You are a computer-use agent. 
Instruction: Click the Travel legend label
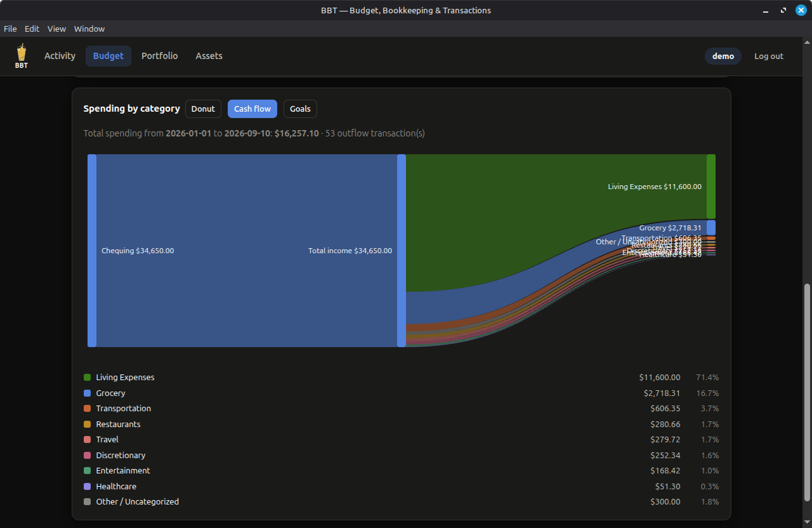pos(107,439)
